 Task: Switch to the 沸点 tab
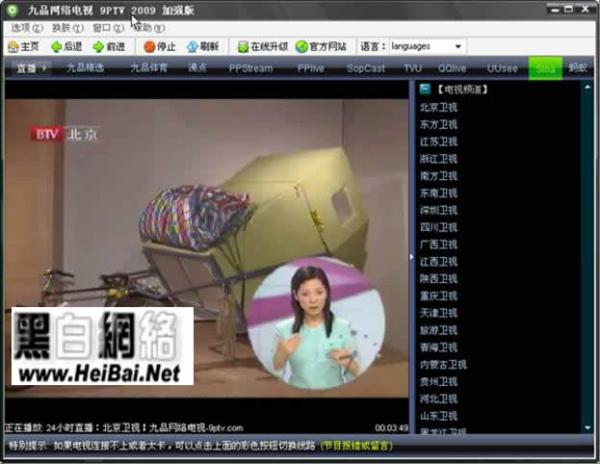click(197, 68)
